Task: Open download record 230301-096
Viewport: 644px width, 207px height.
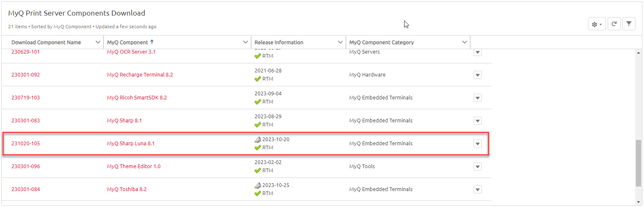Action: [x=26, y=166]
